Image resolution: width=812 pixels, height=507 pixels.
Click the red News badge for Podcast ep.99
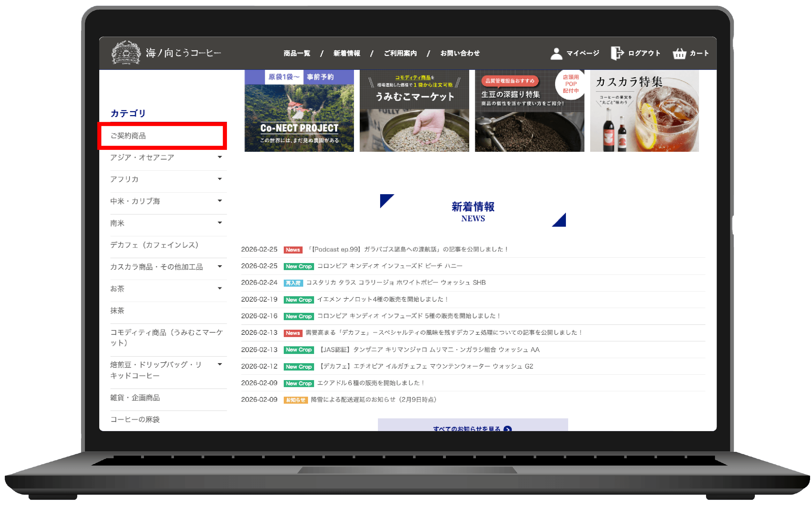click(293, 250)
